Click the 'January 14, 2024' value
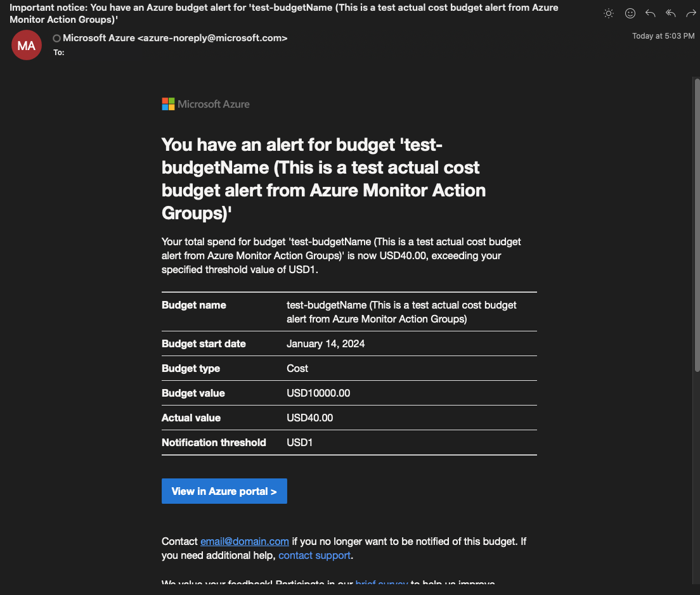Viewport: 700px width, 595px height. 325,344
